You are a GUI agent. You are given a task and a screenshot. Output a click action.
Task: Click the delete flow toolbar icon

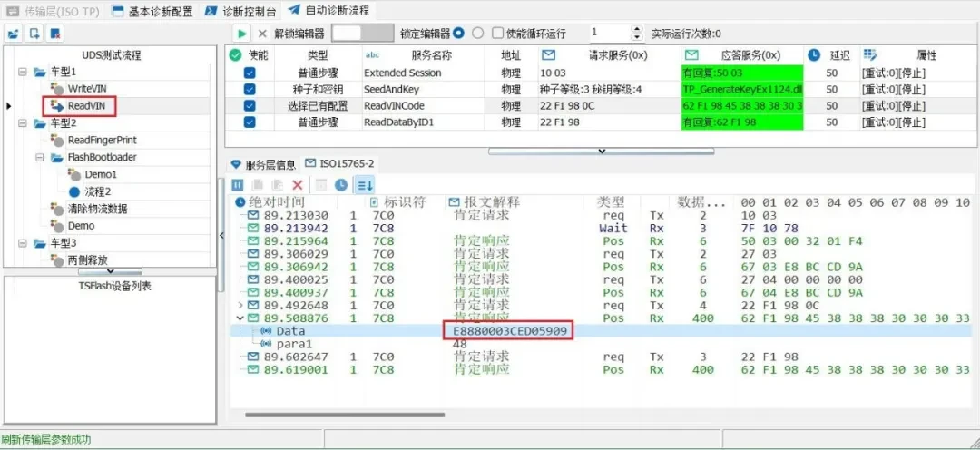[55, 34]
